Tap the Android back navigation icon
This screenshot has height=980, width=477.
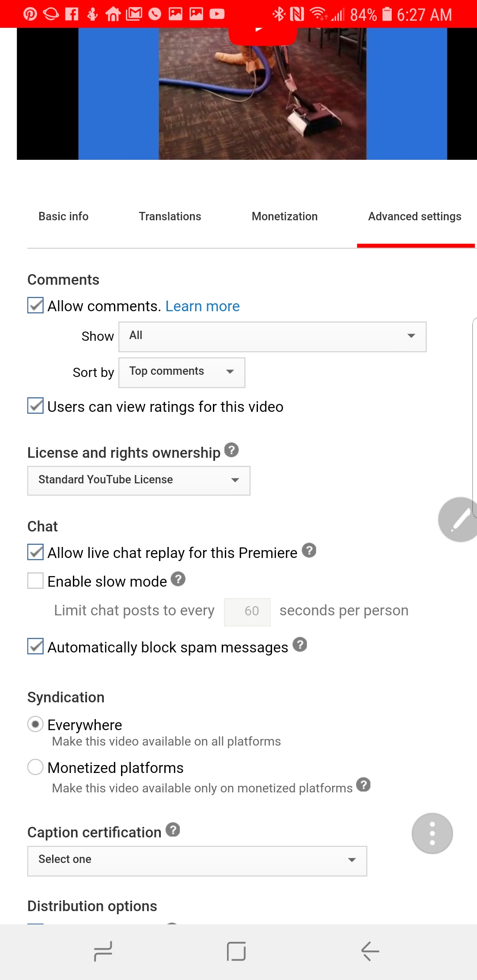[x=370, y=951]
